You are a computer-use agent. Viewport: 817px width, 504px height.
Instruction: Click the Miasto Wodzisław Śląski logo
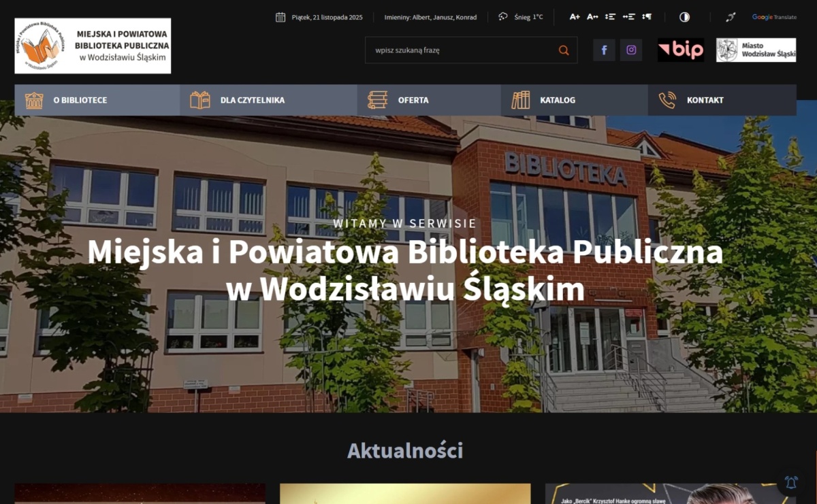(x=756, y=50)
